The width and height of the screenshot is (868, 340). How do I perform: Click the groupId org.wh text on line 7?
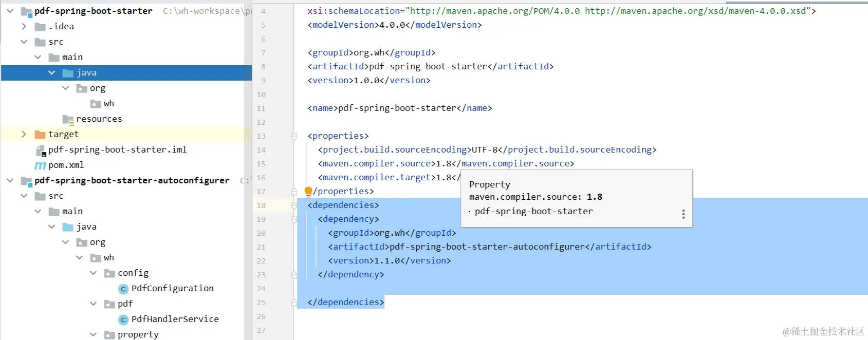(x=372, y=52)
